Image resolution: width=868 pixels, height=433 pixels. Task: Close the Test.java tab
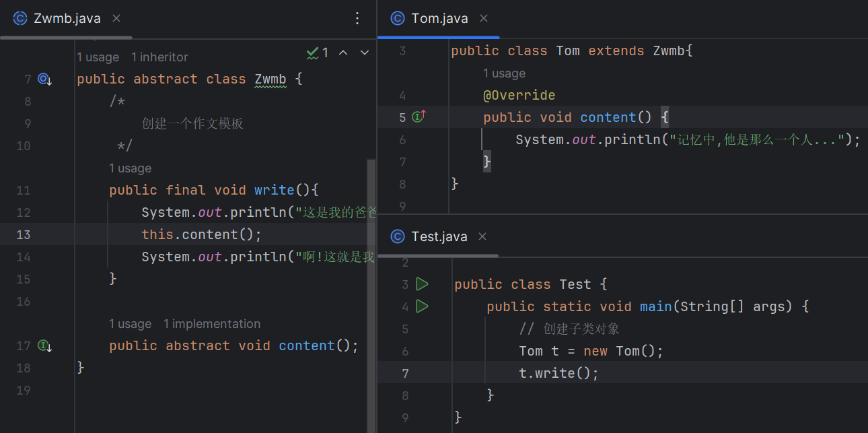coord(482,236)
